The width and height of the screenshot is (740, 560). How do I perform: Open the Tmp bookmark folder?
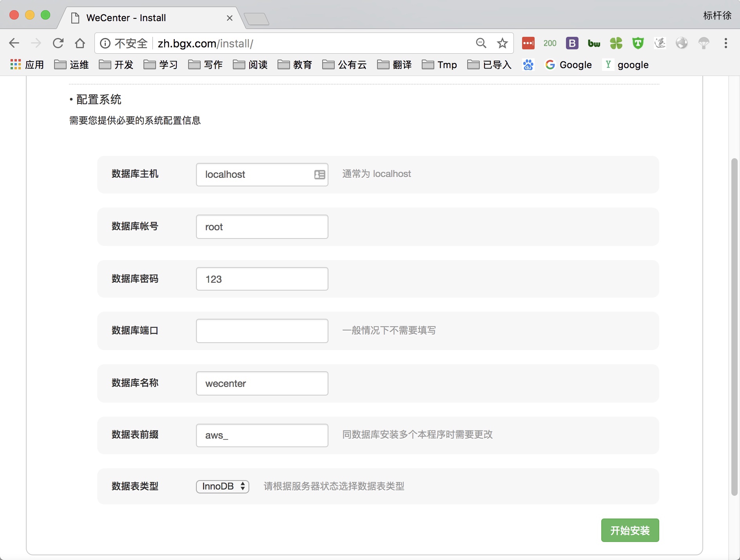(x=439, y=65)
